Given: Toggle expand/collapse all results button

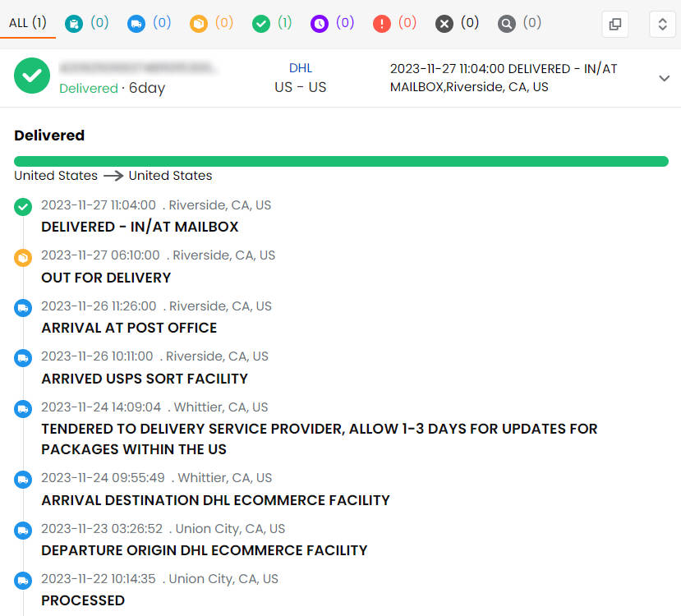Looking at the screenshot, I should [662, 24].
